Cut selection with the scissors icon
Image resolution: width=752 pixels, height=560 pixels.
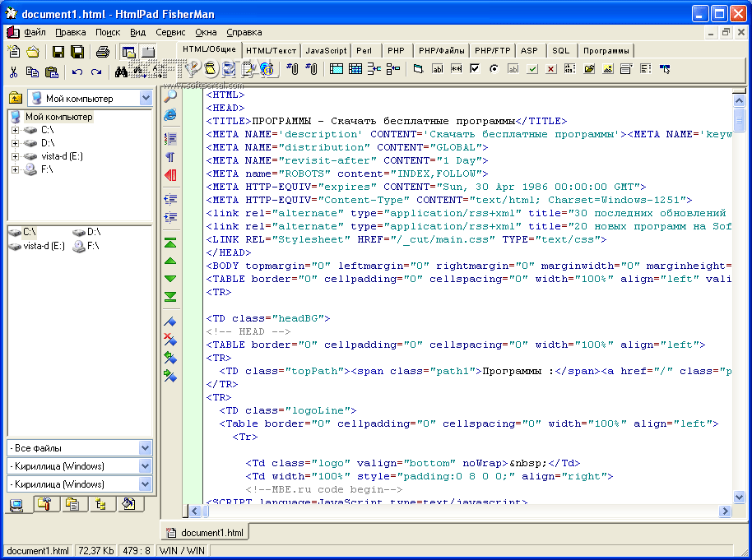pyautogui.click(x=13, y=72)
